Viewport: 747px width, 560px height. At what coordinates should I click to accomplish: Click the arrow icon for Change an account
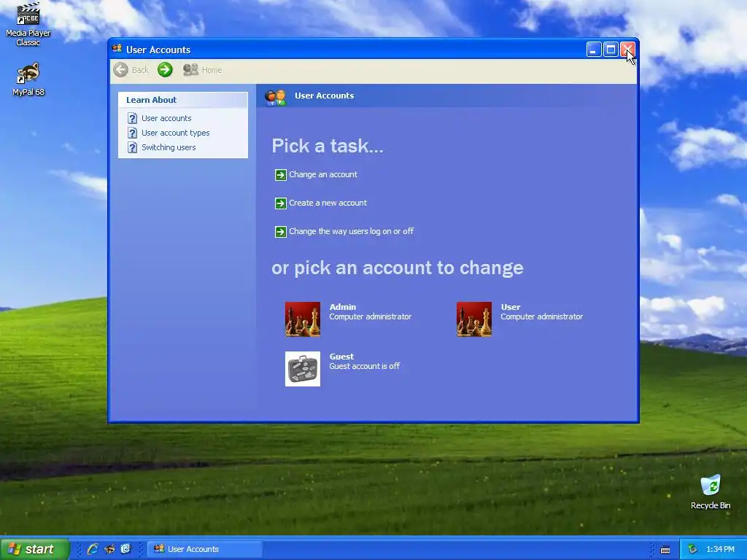pos(281,175)
